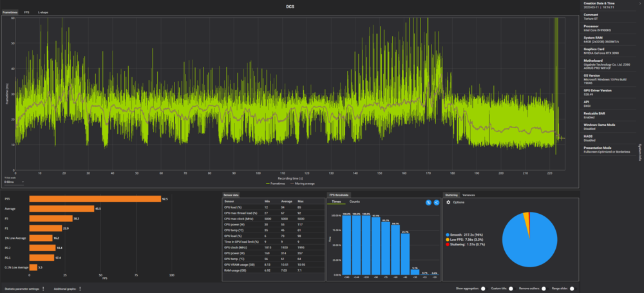This screenshot has width=644, height=293.
Task: Enable the Custom title toggle
Action: [x=511, y=289]
